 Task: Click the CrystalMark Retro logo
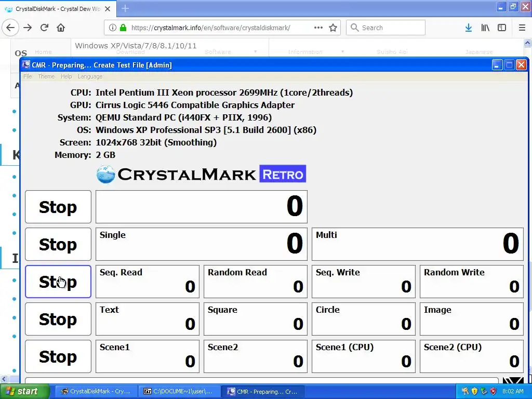(x=201, y=174)
